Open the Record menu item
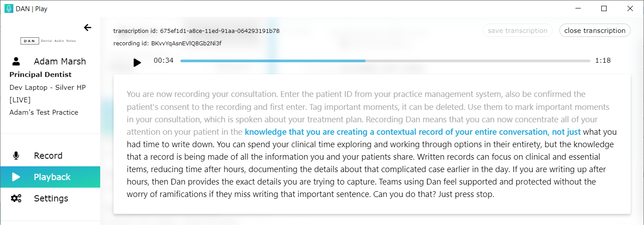This screenshot has height=225, width=644. 48,156
